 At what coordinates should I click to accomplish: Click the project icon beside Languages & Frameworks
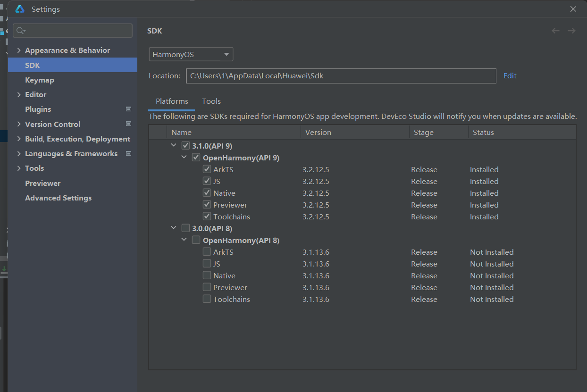coord(128,153)
